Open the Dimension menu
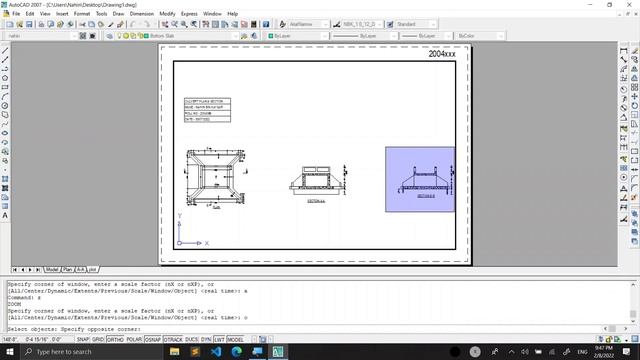 (x=142, y=14)
